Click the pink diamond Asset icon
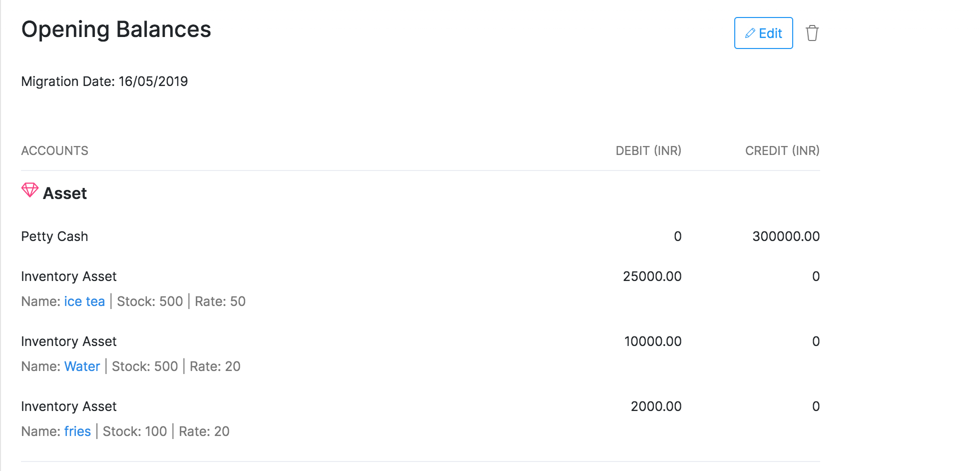 tap(29, 190)
